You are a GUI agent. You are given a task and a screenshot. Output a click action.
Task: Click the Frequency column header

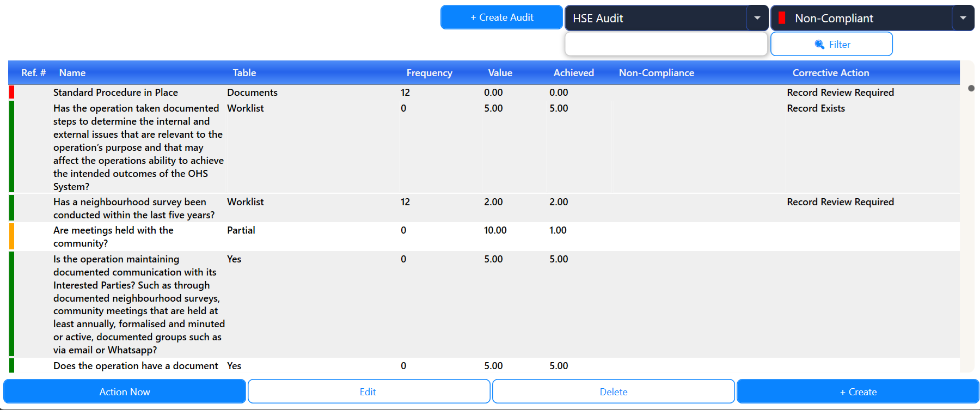(x=429, y=73)
